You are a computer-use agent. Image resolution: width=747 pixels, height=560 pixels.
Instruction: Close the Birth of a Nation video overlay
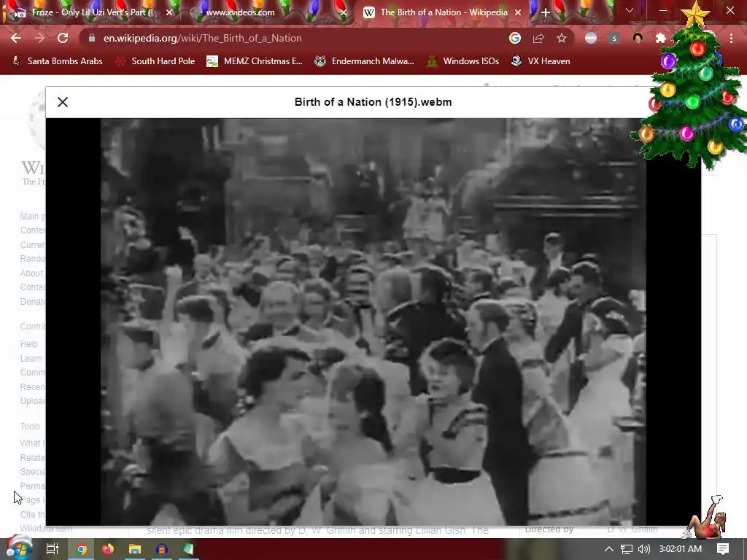63,102
